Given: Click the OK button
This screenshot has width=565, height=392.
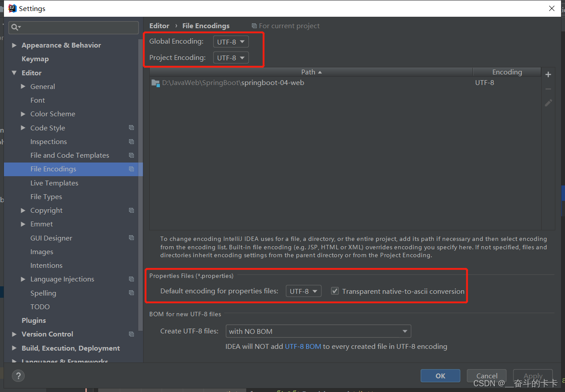Looking at the screenshot, I should [440, 376].
